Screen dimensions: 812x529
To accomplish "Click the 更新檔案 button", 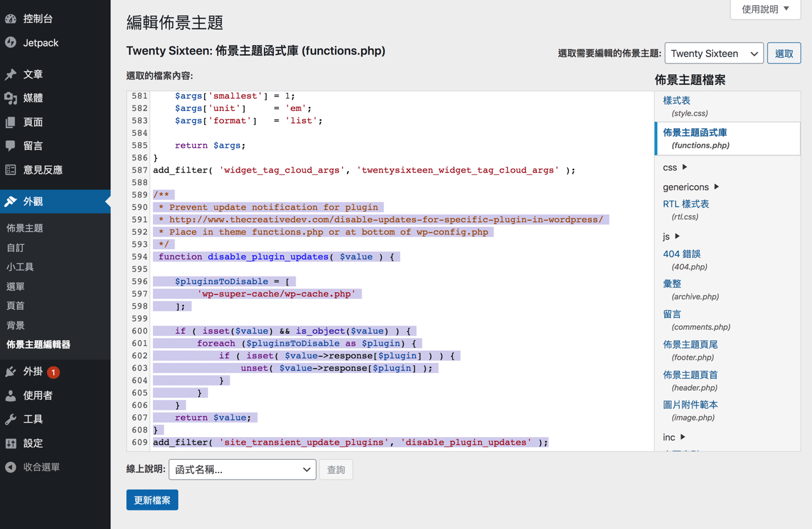I will (152, 500).
